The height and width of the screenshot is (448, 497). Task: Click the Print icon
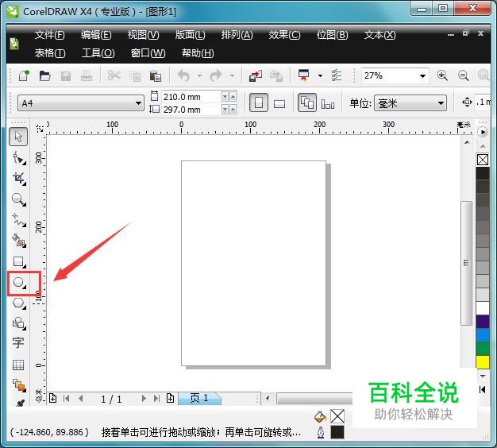click(87, 75)
